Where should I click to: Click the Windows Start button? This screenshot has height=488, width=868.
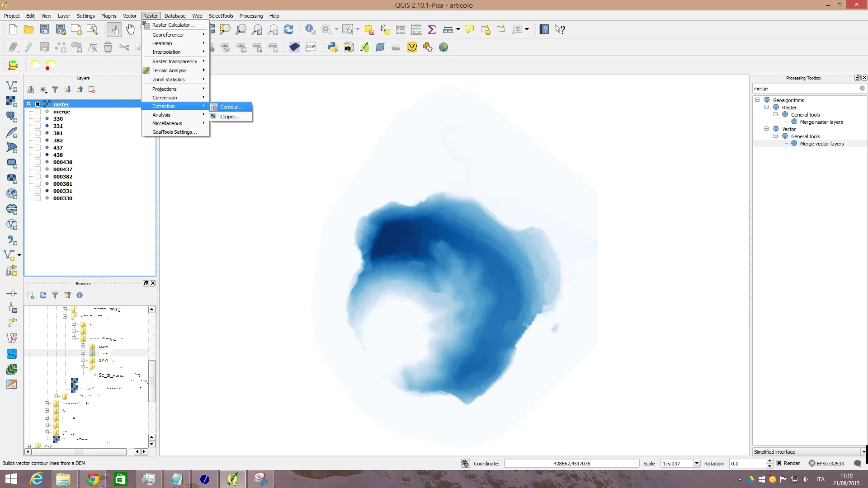point(11,479)
